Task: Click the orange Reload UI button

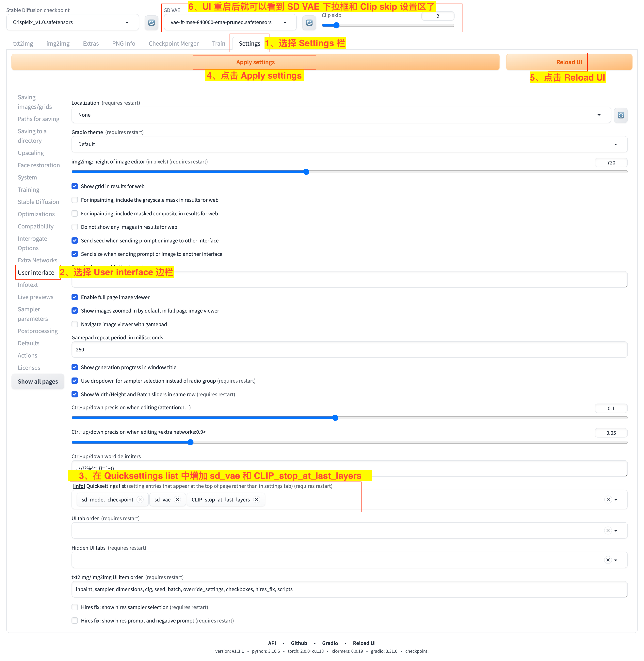Action: pyautogui.click(x=569, y=62)
